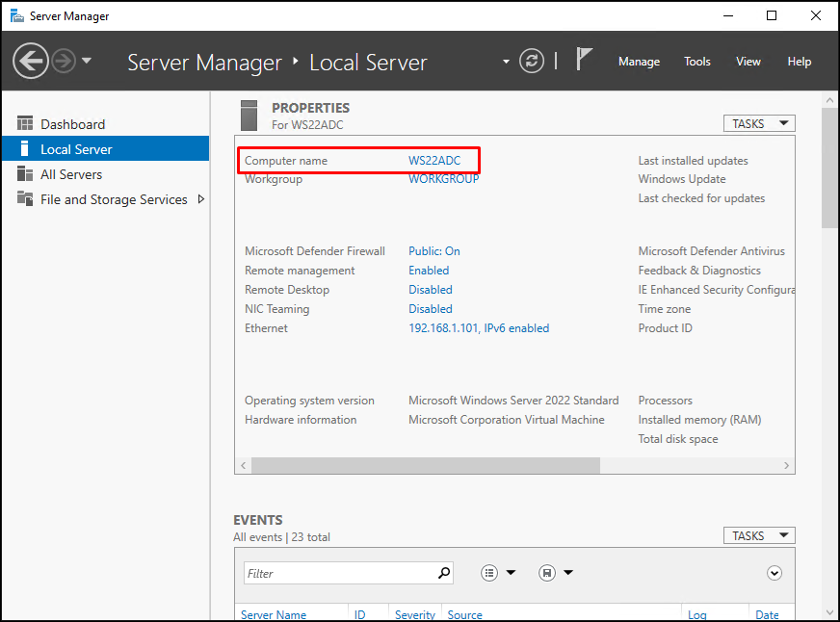840x622 pixels.
Task: Click the horizontal scrollbar in Properties
Action: [x=426, y=466]
